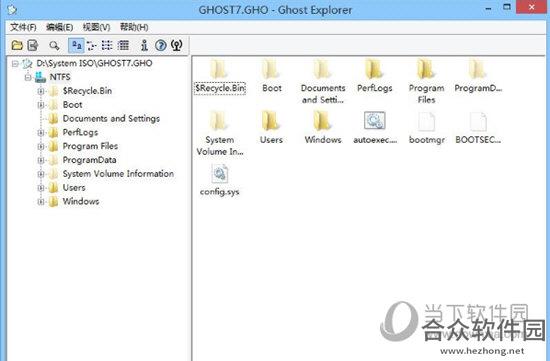Switch to list view toolbar icon
This screenshot has height=361, width=550.
tap(107, 45)
